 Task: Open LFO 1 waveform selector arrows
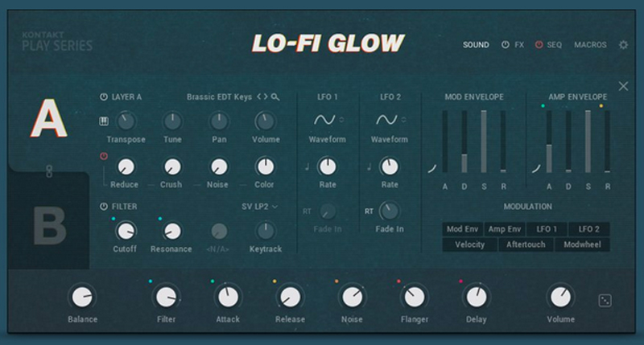pos(341,119)
